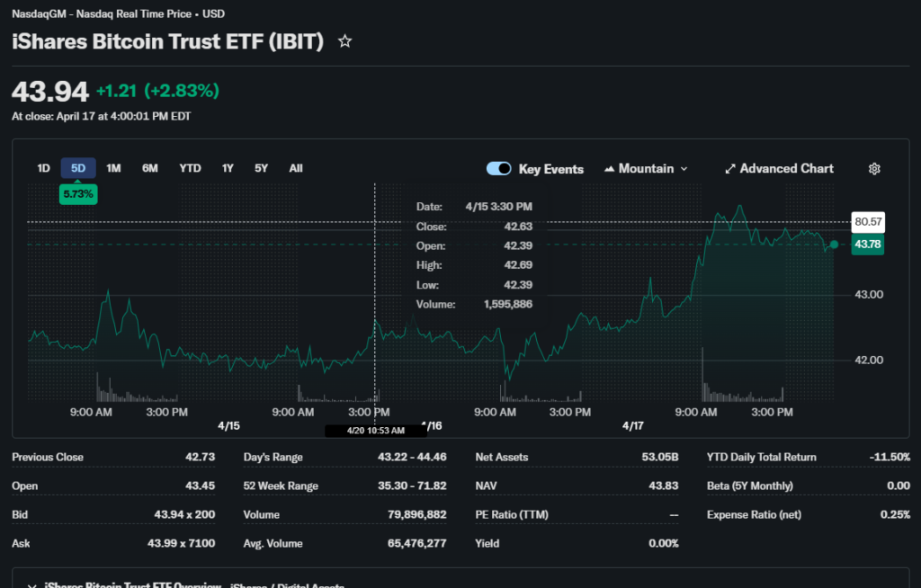Show the YTD chart range
Screen dimensions: 921x588
coord(190,168)
